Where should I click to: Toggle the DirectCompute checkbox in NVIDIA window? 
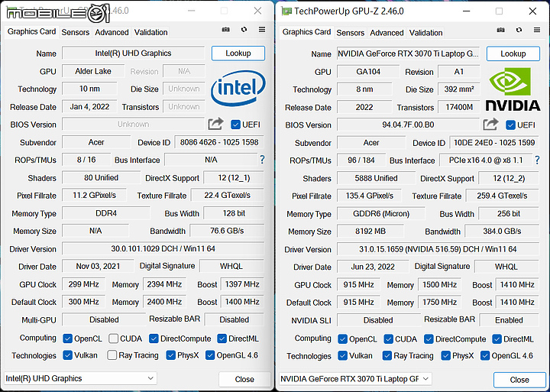tap(429, 339)
